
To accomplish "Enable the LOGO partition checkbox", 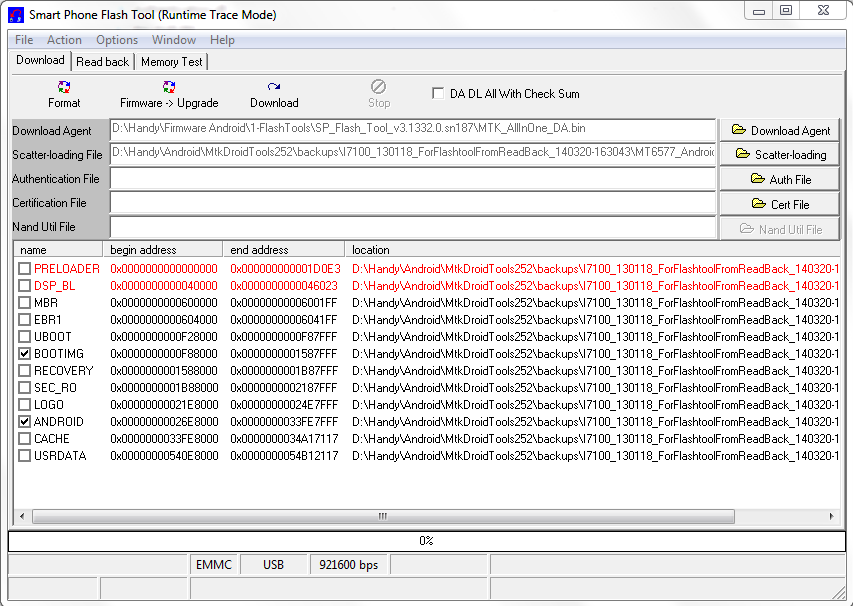I will [24, 405].
